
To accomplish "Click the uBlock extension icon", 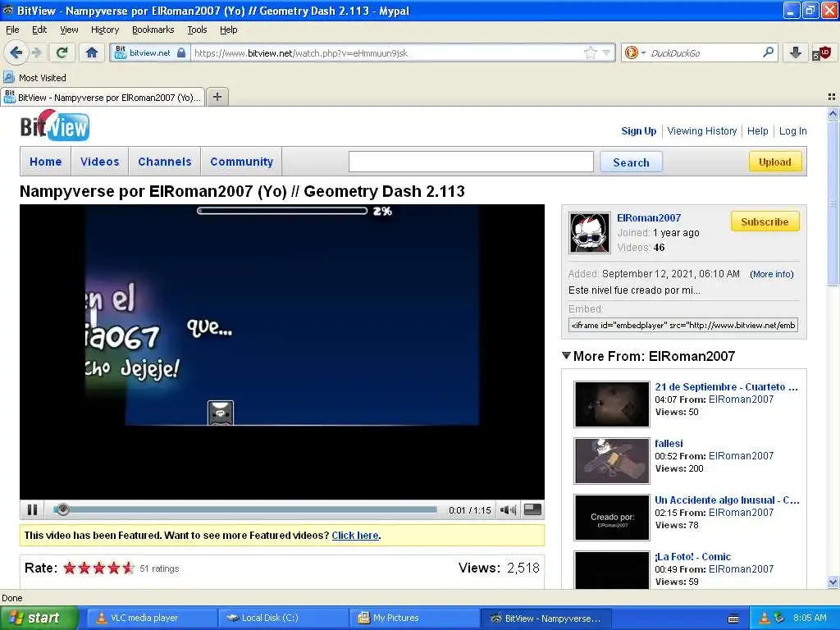I will (x=822, y=52).
